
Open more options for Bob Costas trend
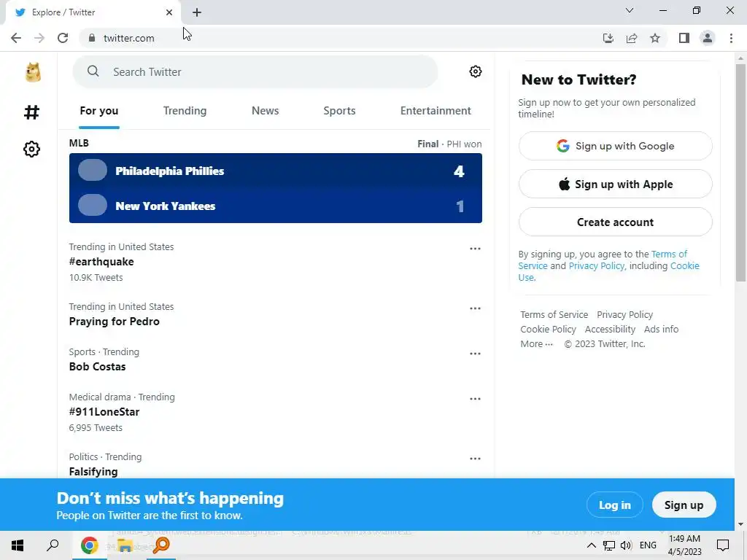coord(475,354)
